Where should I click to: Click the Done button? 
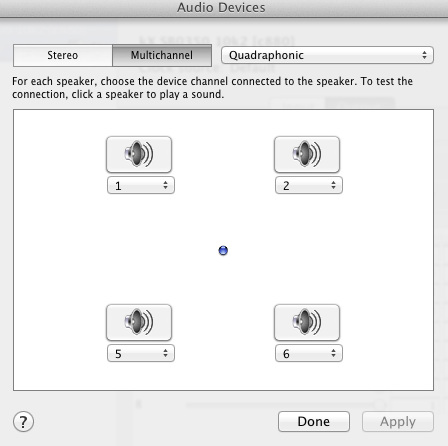(x=314, y=422)
